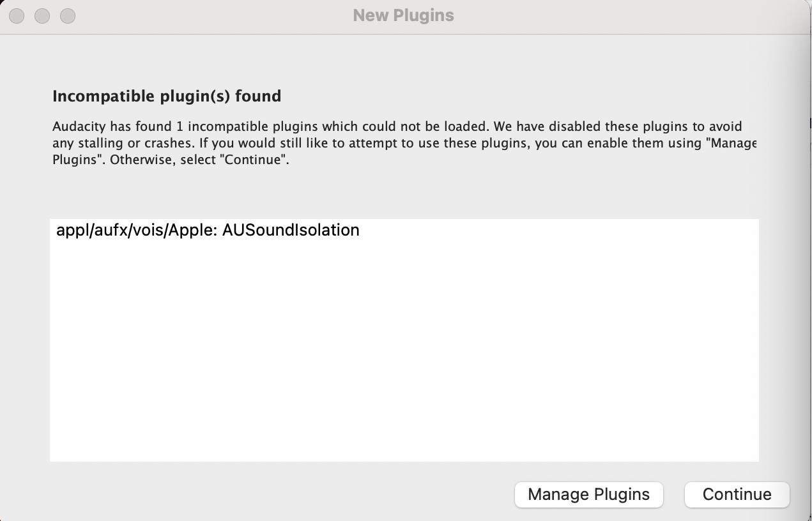
Task: Click the Manage Plugins button
Action: (588, 494)
